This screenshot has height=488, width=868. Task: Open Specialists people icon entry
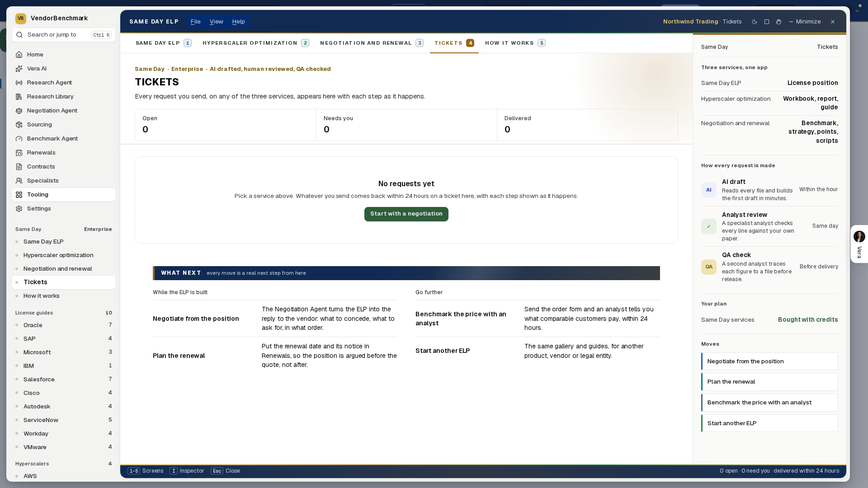point(63,181)
